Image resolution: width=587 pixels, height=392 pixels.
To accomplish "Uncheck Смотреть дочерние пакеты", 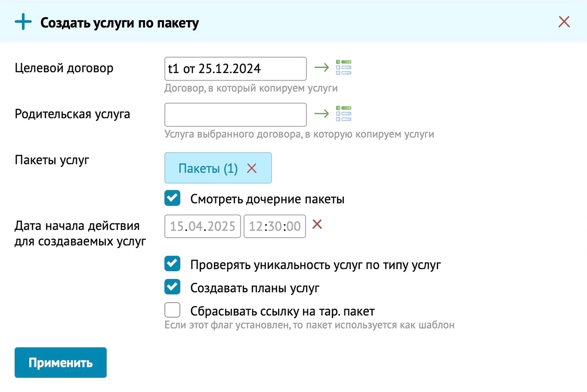I will pyautogui.click(x=172, y=198).
